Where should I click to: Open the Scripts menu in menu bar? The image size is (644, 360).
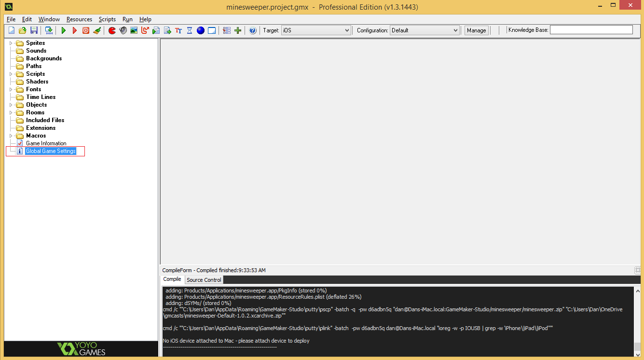107,19
